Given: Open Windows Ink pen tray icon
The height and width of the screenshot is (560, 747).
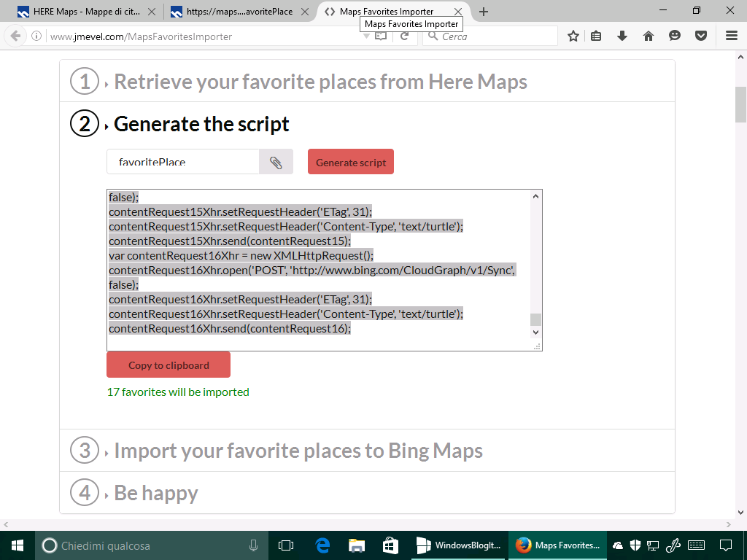Looking at the screenshot, I should click(x=672, y=545).
